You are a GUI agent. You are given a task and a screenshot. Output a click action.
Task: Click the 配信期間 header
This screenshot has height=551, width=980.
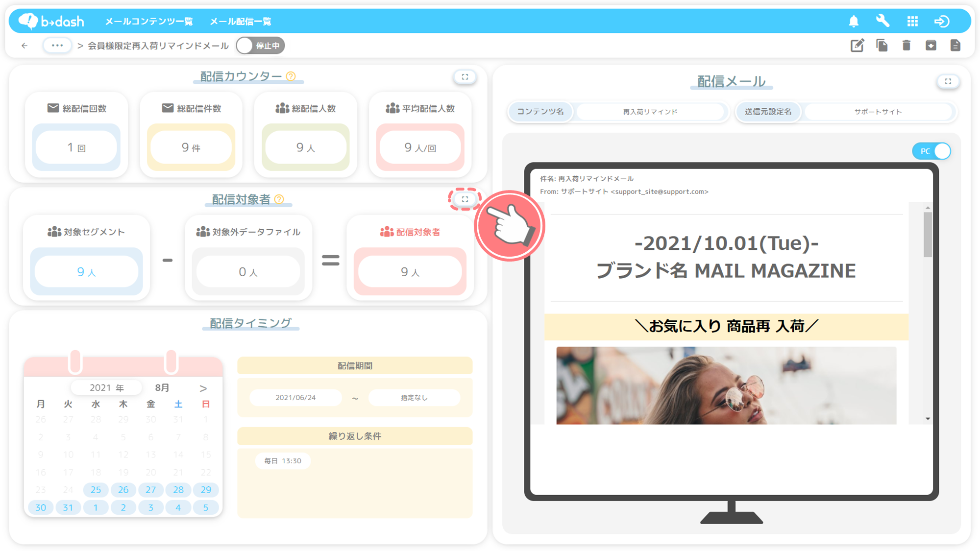click(x=355, y=366)
